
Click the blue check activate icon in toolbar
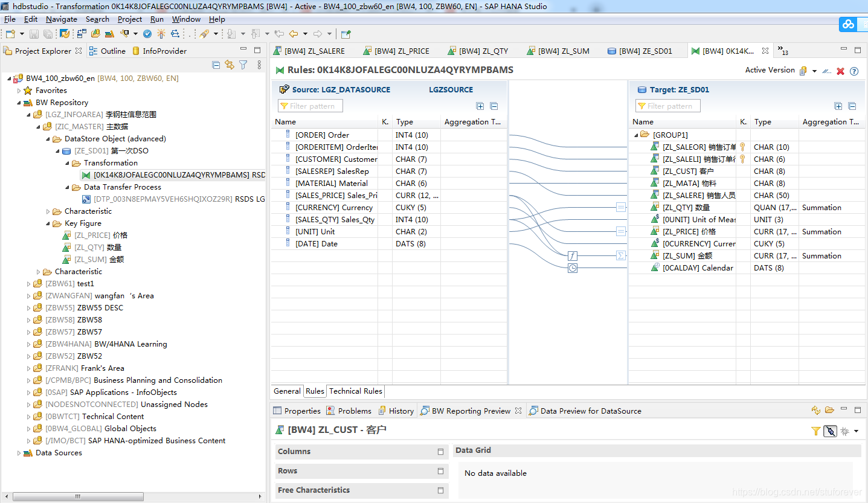click(x=147, y=34)
